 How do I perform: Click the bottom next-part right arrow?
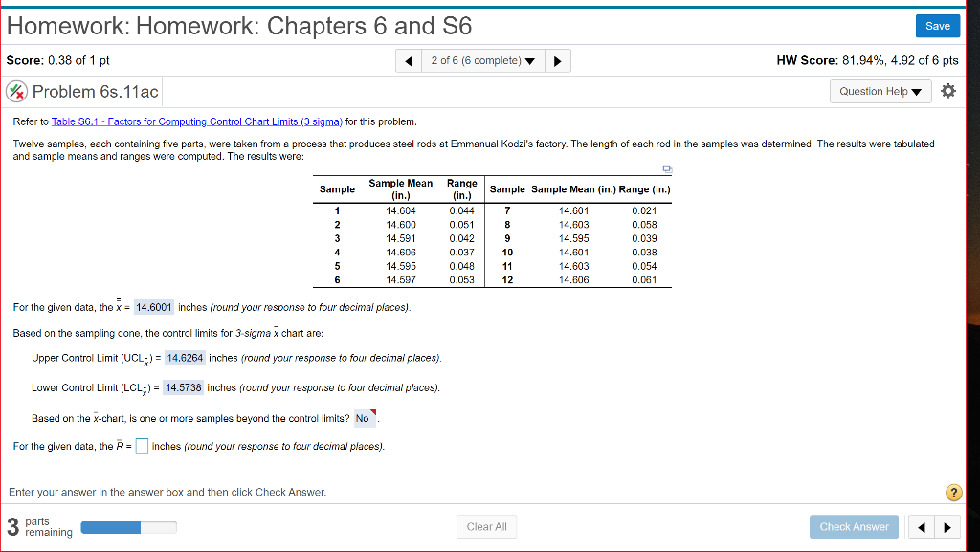click(x=947, y=527)
